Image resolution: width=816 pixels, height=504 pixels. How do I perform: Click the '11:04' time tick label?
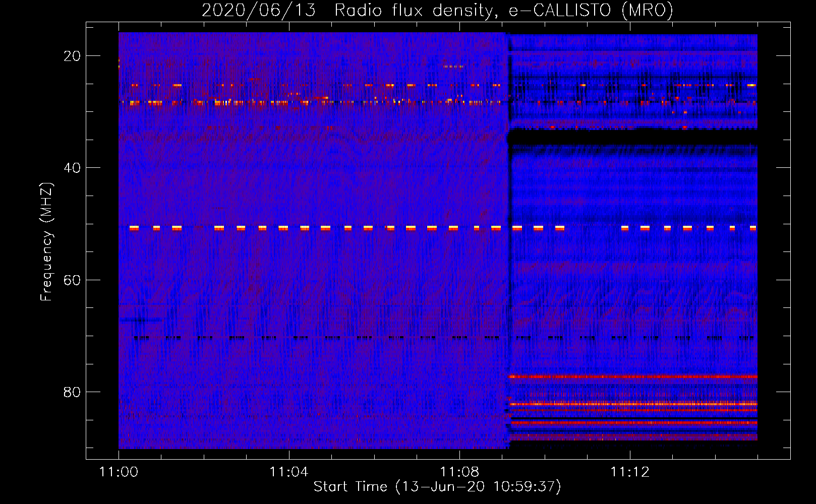[289, 472]
